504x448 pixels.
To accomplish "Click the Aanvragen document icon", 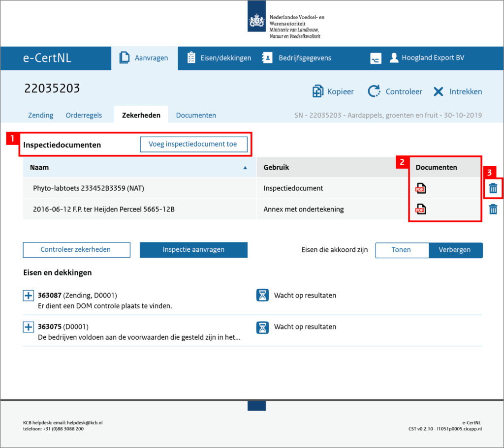I will pyautogui.click(x=125, y=58).
